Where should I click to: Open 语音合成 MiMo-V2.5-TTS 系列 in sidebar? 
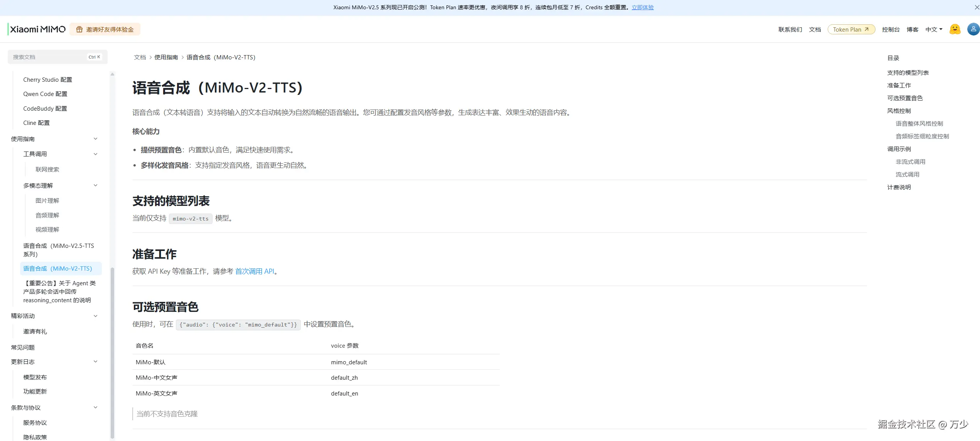59,250
